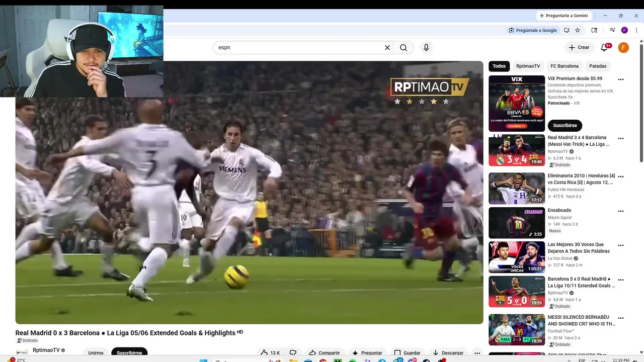Start voice search with microphone icon

coord(426,48)
